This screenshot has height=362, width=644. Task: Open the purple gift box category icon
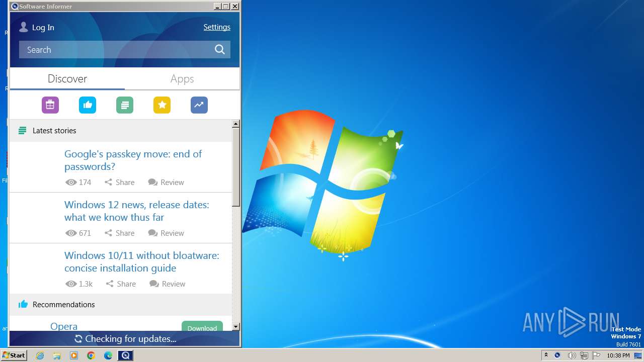[50, 105]
